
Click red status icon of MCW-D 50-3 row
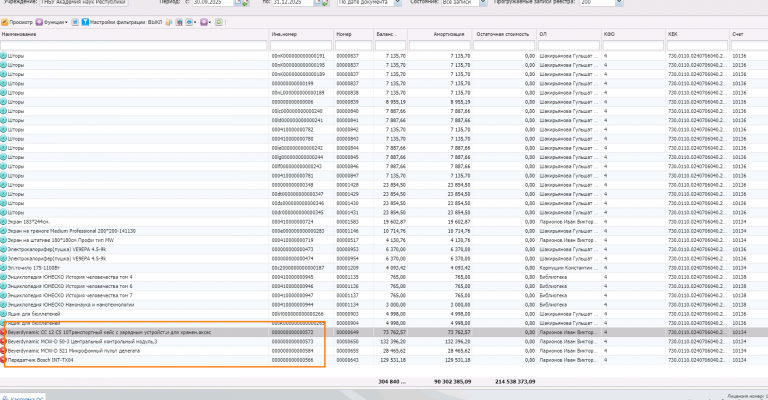(x=3, y=341)
